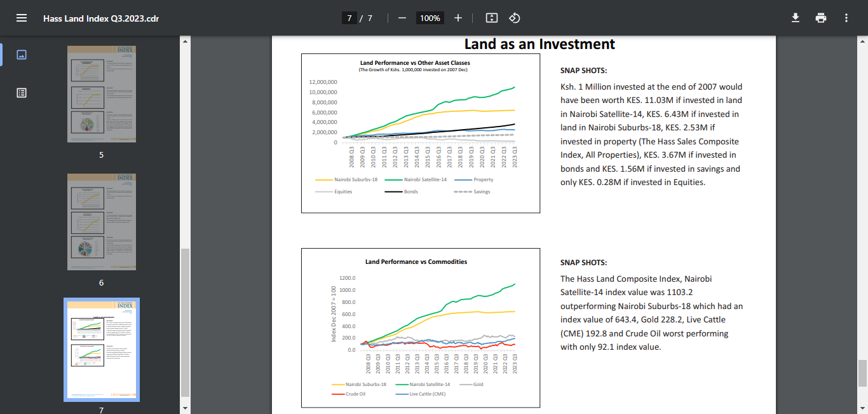Click the 'Live Cattle (CME)' legend label

pos(427,394)
